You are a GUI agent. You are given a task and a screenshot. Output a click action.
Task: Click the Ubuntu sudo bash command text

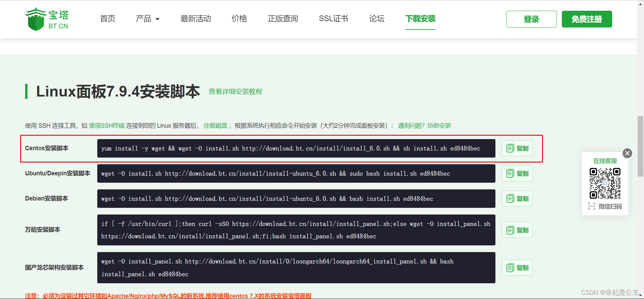[x=275, y=174]
